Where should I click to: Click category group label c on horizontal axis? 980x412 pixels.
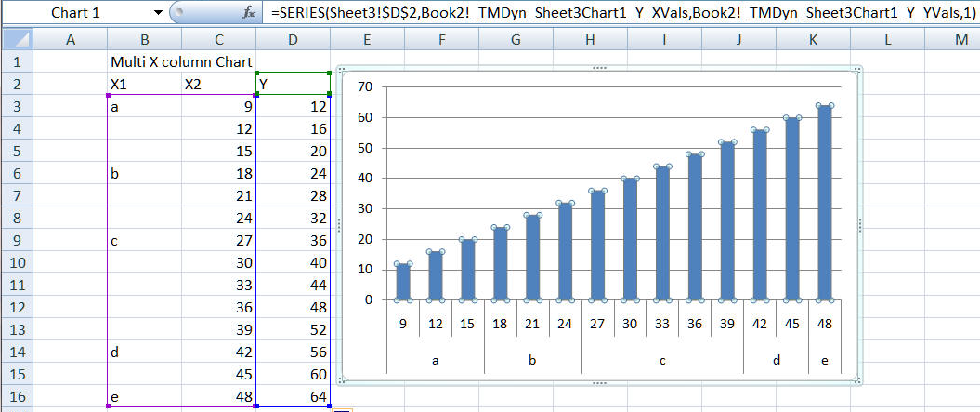coord(662,359)
